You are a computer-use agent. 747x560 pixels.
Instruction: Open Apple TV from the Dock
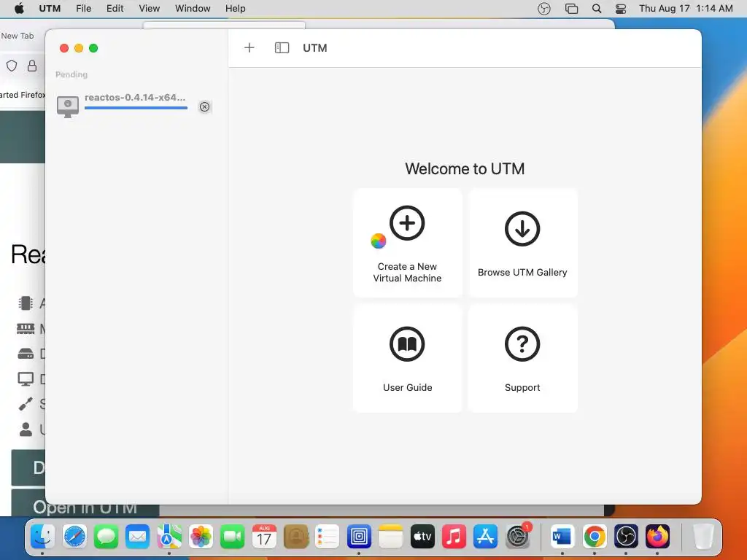(422, 537)
